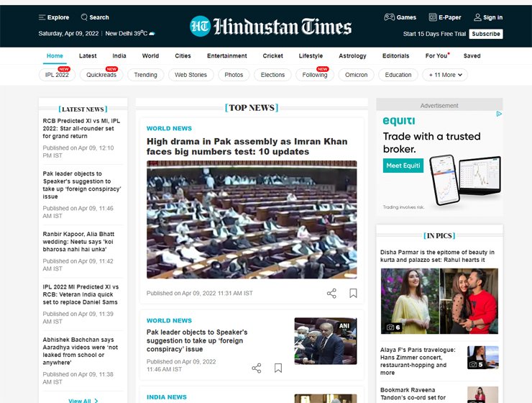Screen dimensions: 532x403
Task: Click the Search magnifier icon
Action: (x=84, y=17)
